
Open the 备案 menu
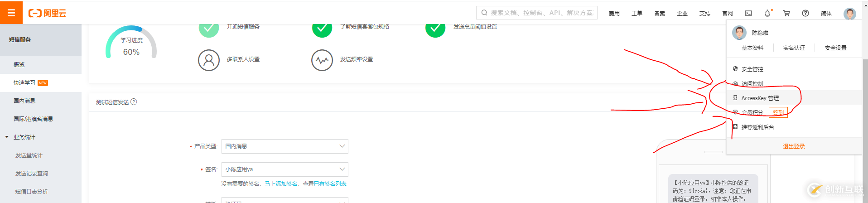(659, 13)
